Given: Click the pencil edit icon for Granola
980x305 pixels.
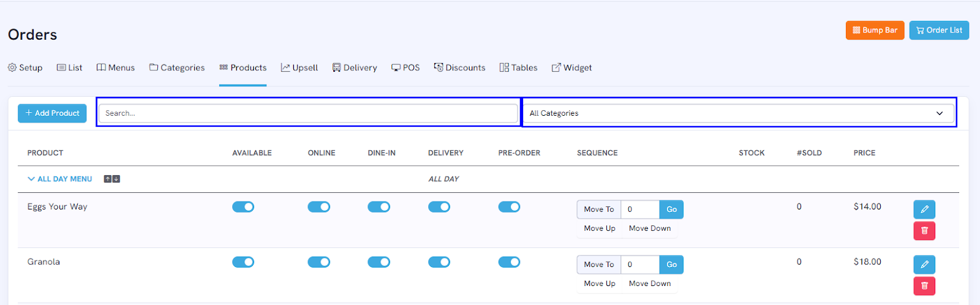Looking at the screenshot, I should (x=924, y=265).
